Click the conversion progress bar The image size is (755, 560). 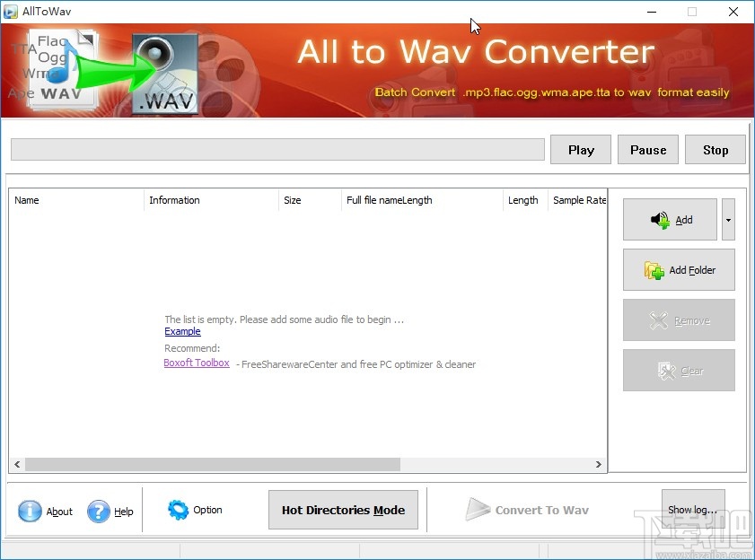[277, 149]
